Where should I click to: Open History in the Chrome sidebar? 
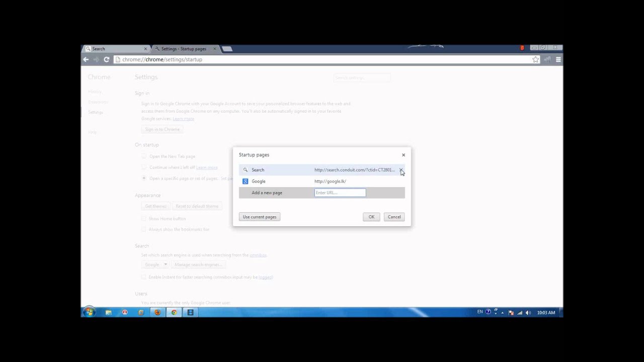pos(95,92)
